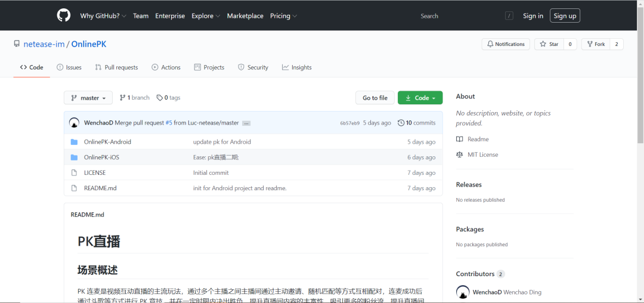Open 'init for Android project and readme.' commit
The height and width of the screenshot is (303, 644).
240,188
